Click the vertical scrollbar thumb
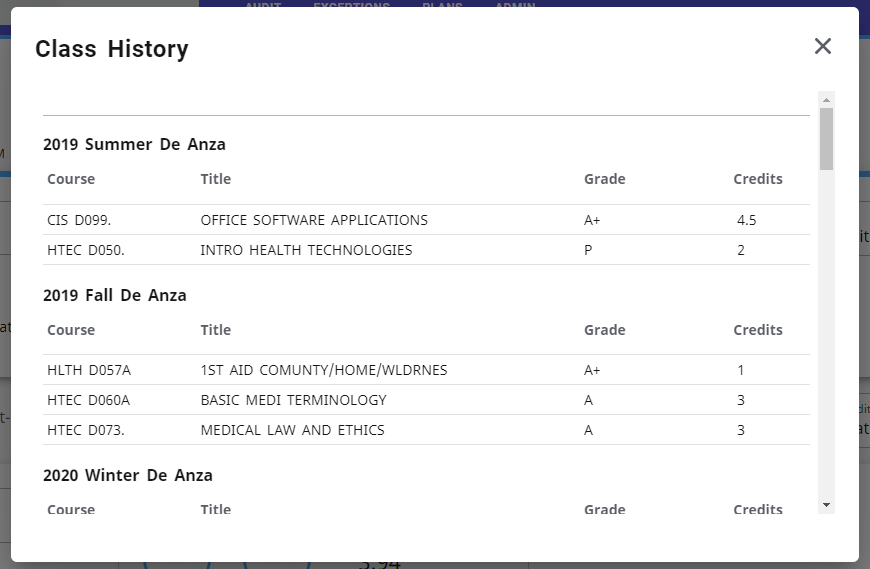The image size is (870, 569). pos(826,138)
